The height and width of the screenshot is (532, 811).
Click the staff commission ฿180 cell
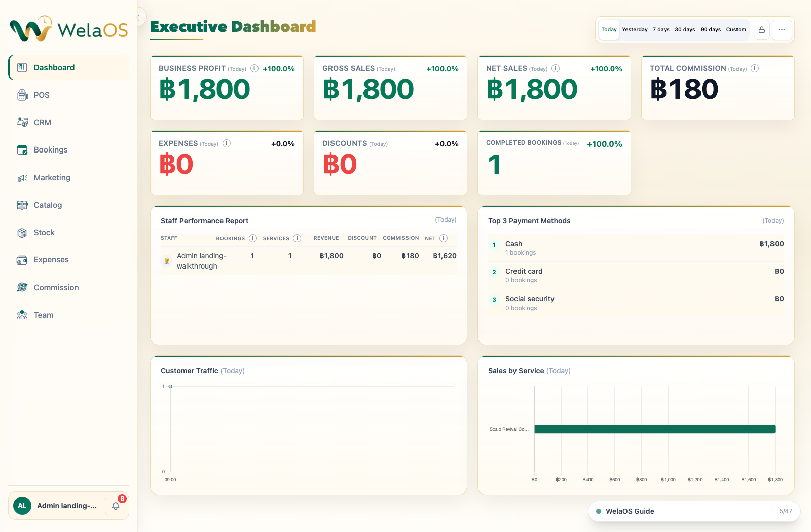(410, 256)
